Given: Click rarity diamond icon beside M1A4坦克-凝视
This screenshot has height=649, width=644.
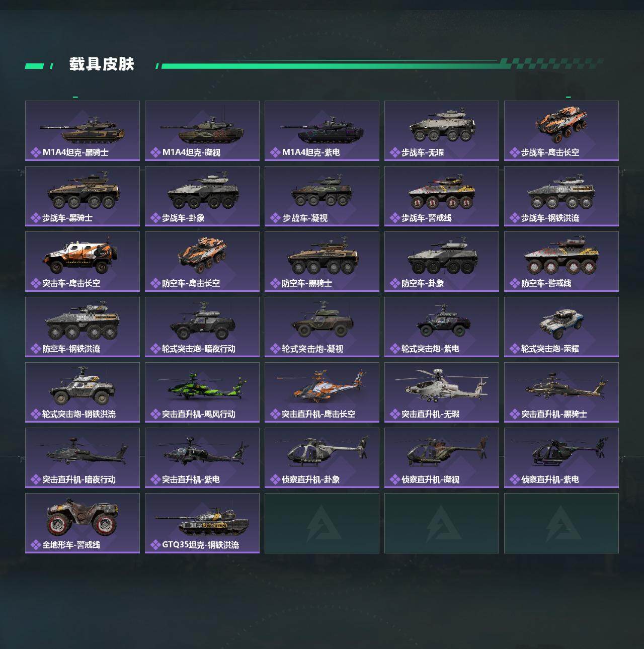Looking at the screenshot, I should tap(155, 152).
